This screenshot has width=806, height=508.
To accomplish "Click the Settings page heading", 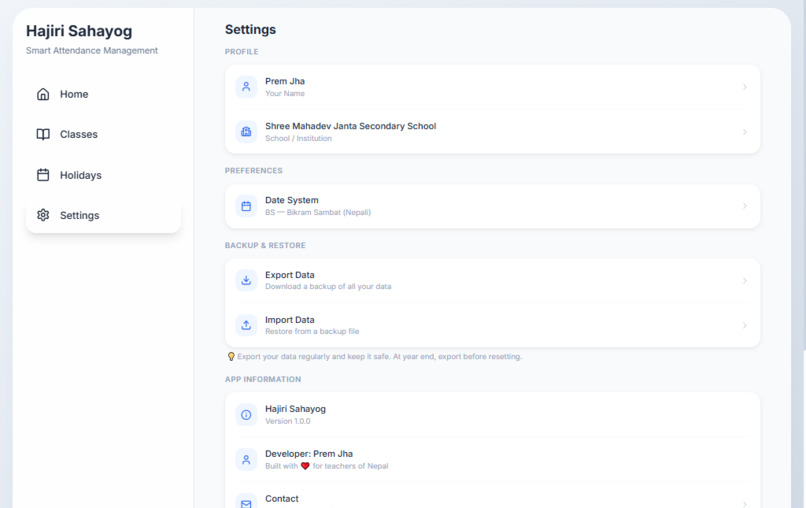I will (250, 29).
